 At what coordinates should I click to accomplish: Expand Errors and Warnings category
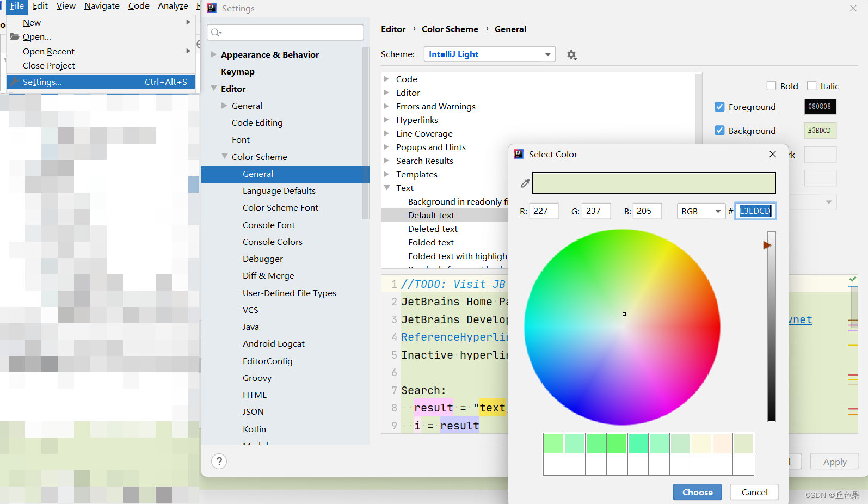click(x=386, y=106)
